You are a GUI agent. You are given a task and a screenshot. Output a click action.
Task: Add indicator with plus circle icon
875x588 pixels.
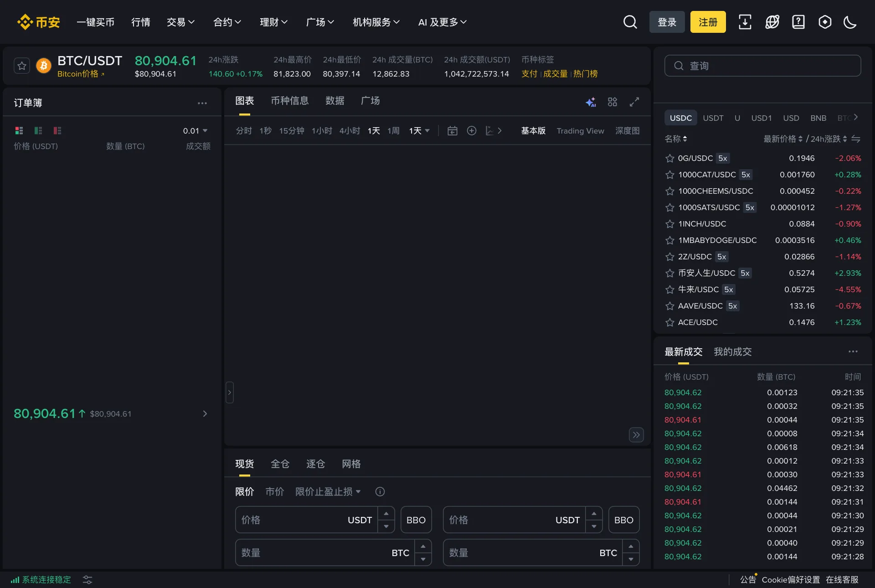pyautogui.click(x=472, y=131)
